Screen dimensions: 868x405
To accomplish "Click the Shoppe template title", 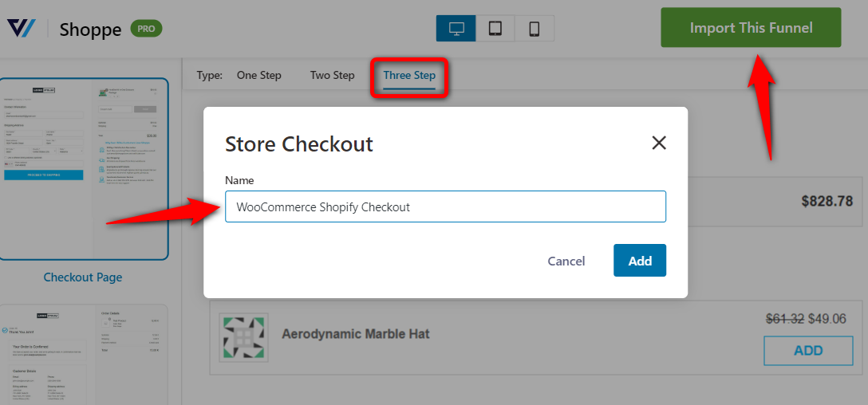I will click(90, 29).
